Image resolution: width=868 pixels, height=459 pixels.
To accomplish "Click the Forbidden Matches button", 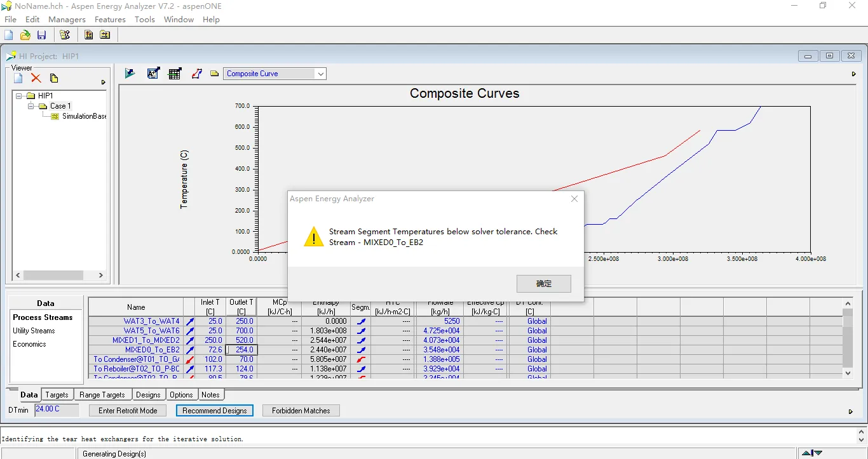I will coord(301,411).
